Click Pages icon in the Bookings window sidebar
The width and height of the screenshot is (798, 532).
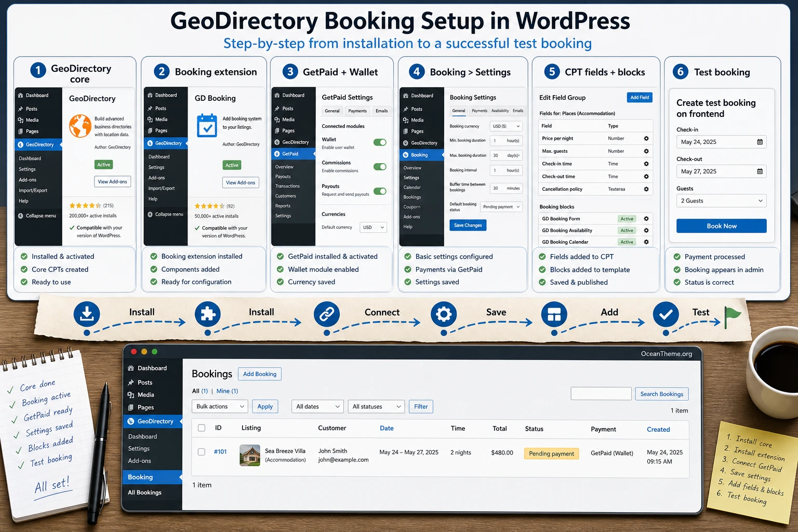tap(131, 407)
